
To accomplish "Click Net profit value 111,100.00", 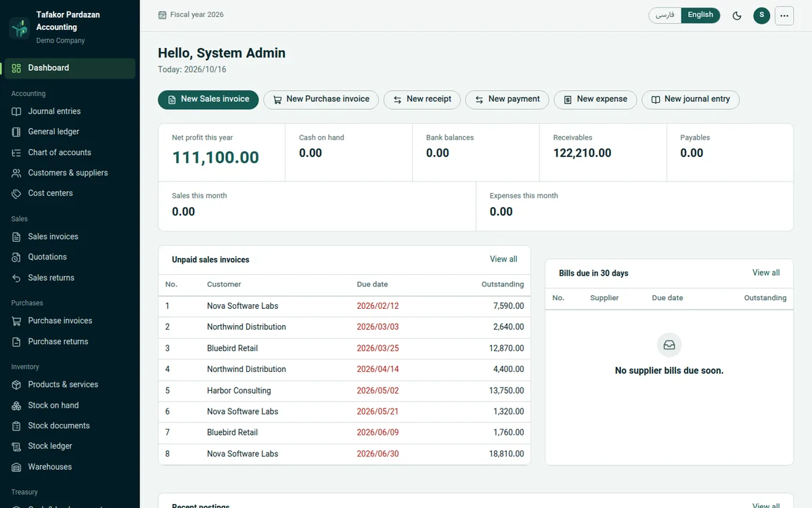I will (215, 158).
